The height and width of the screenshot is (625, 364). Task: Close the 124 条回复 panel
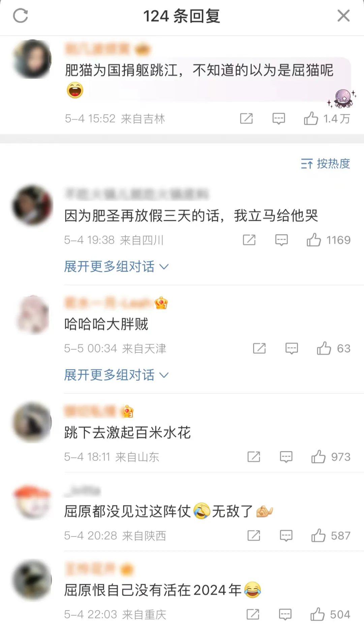pyautogui.click(x=343, y=16)
